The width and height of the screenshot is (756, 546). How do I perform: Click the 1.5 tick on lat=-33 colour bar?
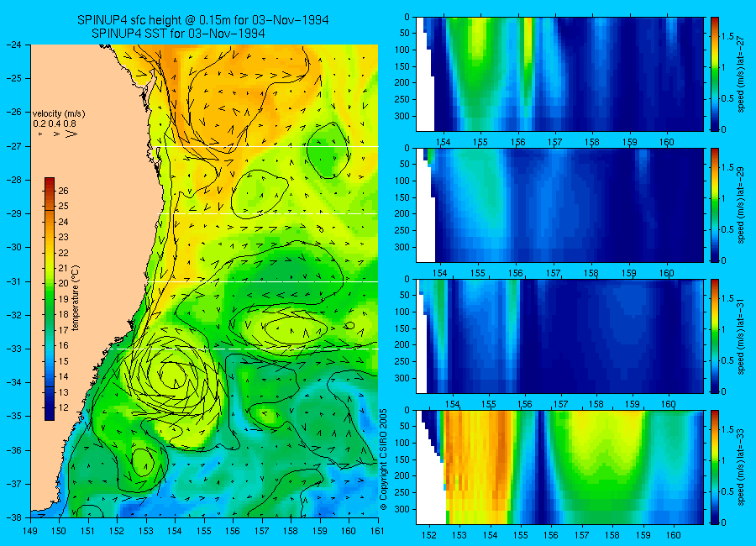click(x=727, y=429)
